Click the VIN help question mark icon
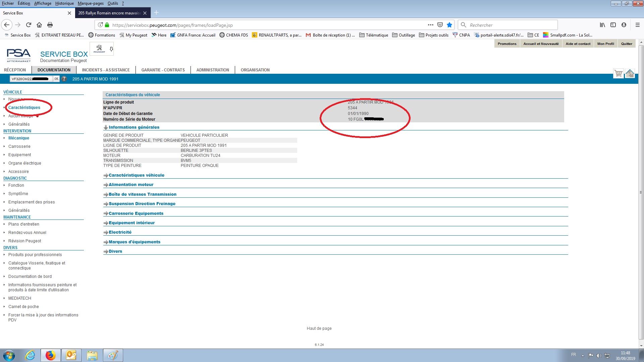 [64, 79]
